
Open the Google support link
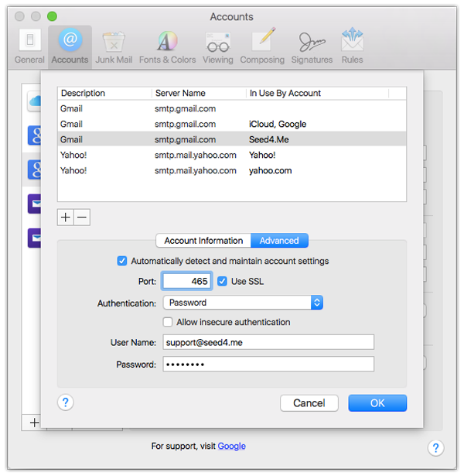(232, 446)
